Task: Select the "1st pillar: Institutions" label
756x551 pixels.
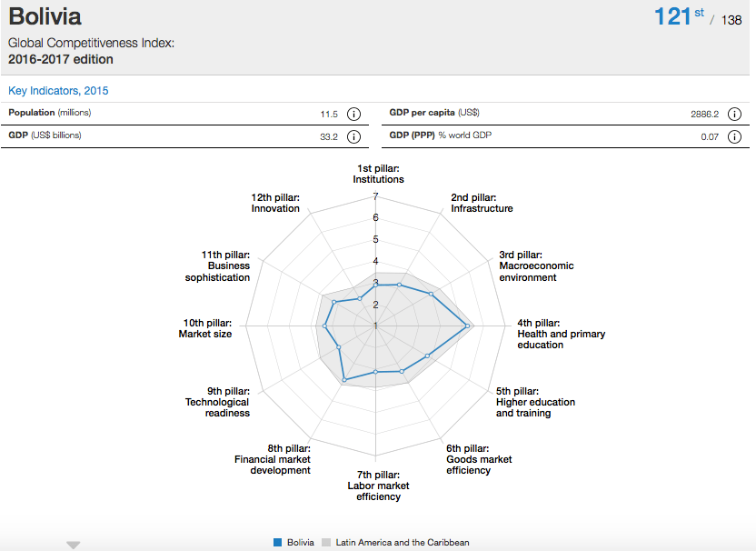Action: pyautogui.click(x=378, y=174)
